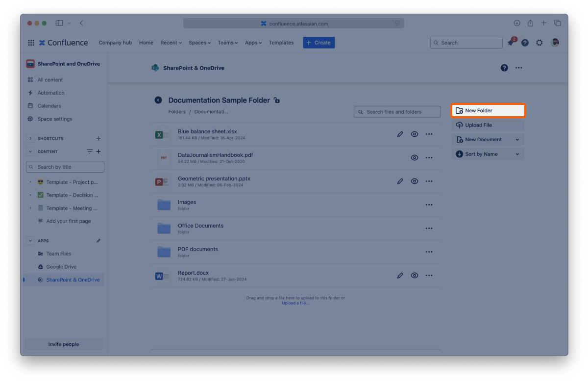Image resolution: width=588 pixels, height=383 pixels.
Task: Open the three-dot menu for the Images folder
Action: coord(429,204)
